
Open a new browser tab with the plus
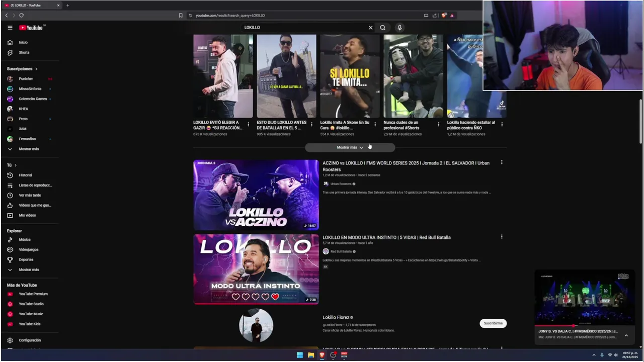click(x=67, y=5)
